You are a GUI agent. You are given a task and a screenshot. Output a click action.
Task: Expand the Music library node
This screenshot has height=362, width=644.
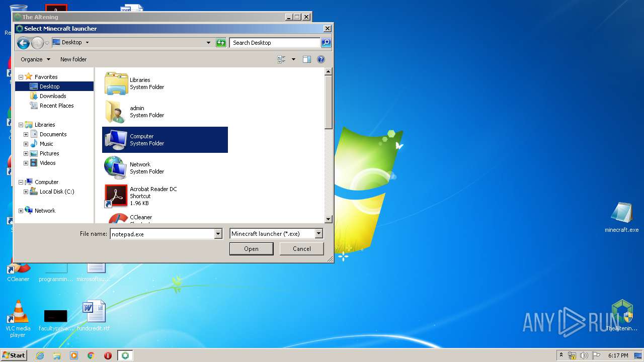click(x=26, y=144)
